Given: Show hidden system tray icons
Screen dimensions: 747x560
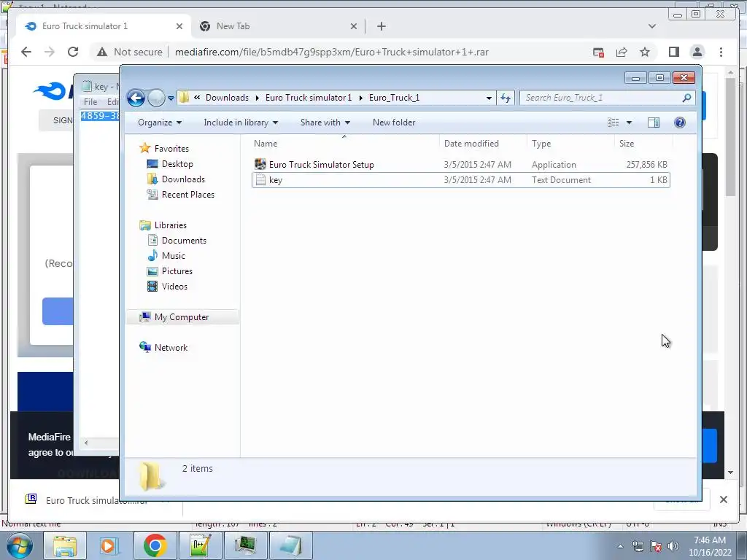Looking at the screenshot, I should [620, 547].
